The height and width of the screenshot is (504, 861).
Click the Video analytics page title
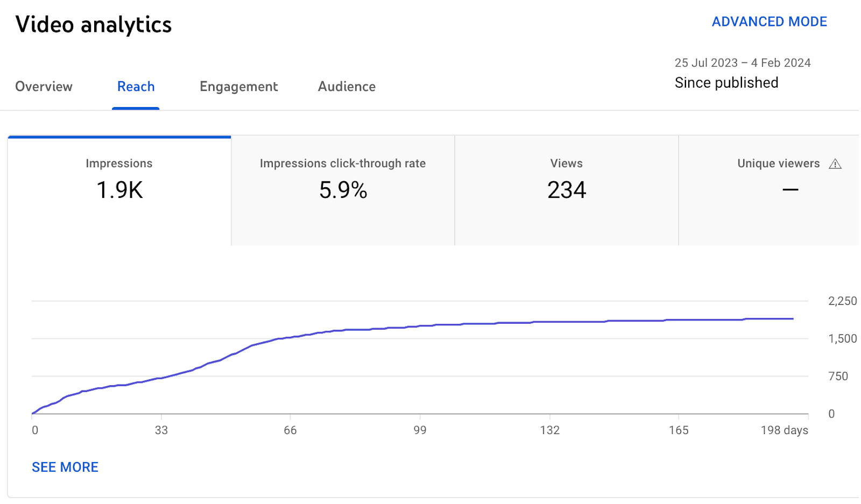(x=94, y=24)
